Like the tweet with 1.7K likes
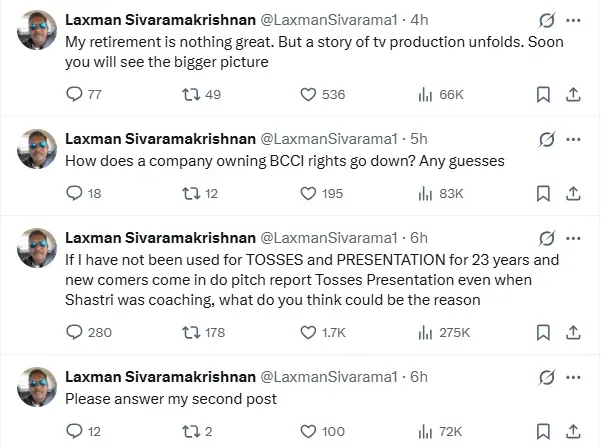 tap(309, 332)
